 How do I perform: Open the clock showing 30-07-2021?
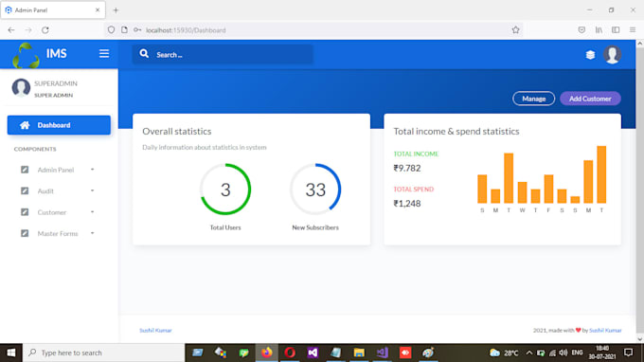point(602,353)
